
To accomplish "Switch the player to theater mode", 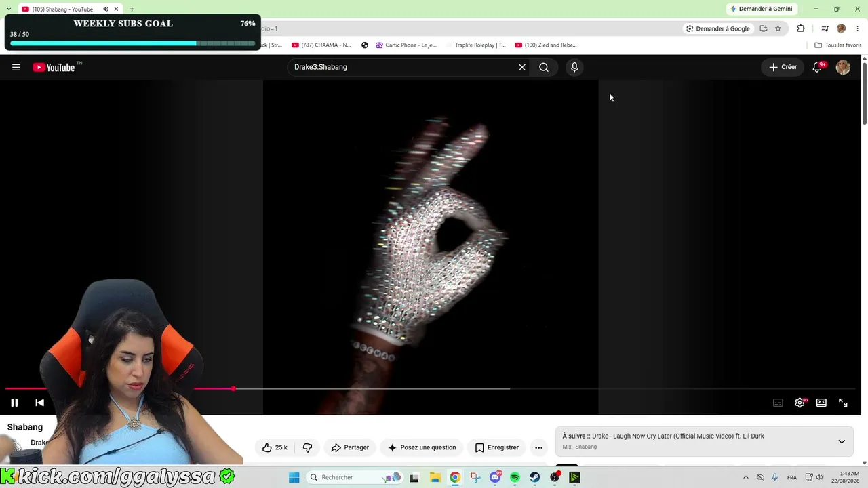I will tap(821, 403).
